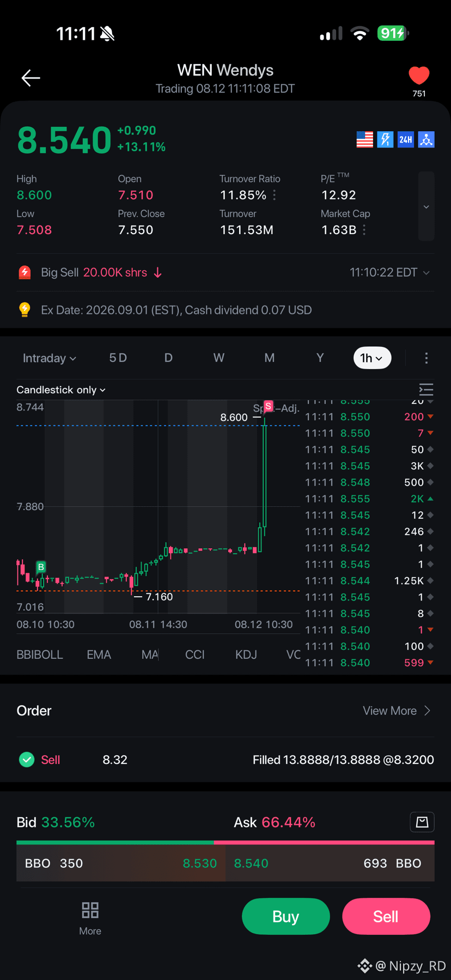Tap the 8.548 trade row with 500

[369, 482]
